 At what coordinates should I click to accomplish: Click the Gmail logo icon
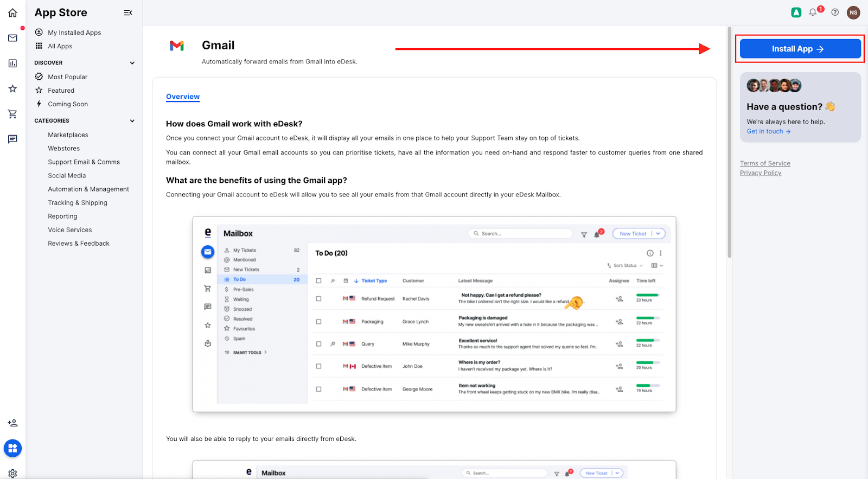point(177,46)
